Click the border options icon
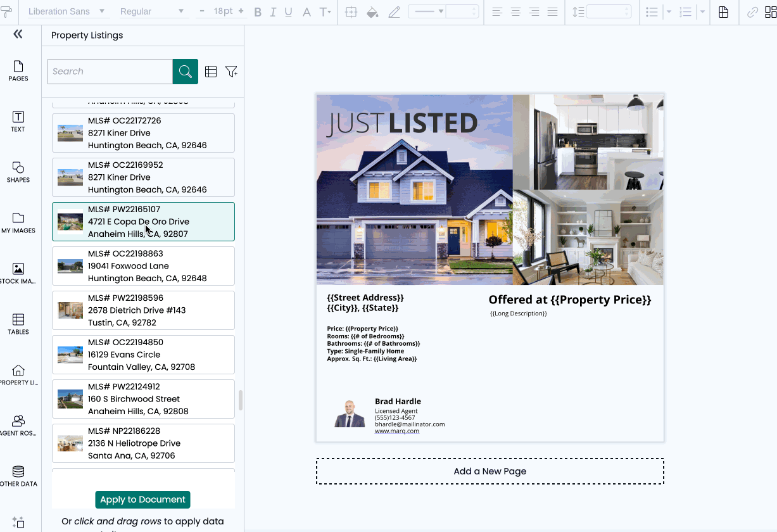Viewport: 777px width, 532px height. tap(351, 12)
